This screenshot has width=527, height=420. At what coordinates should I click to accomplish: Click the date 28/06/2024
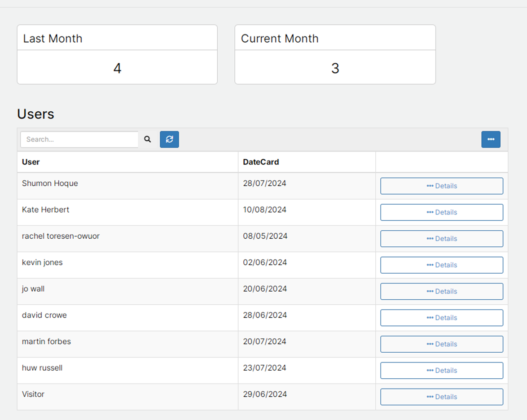(x=265, y=315)
